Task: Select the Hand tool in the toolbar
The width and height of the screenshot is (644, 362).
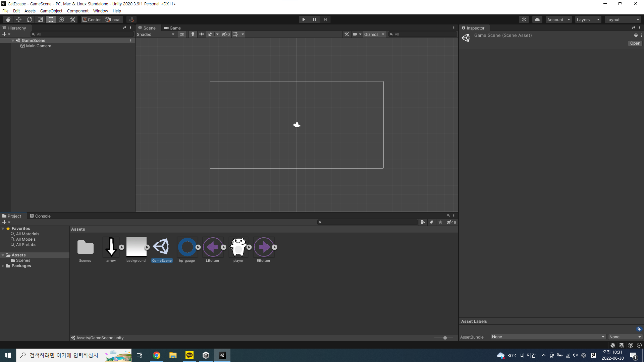Action: [x=8, y=19]
